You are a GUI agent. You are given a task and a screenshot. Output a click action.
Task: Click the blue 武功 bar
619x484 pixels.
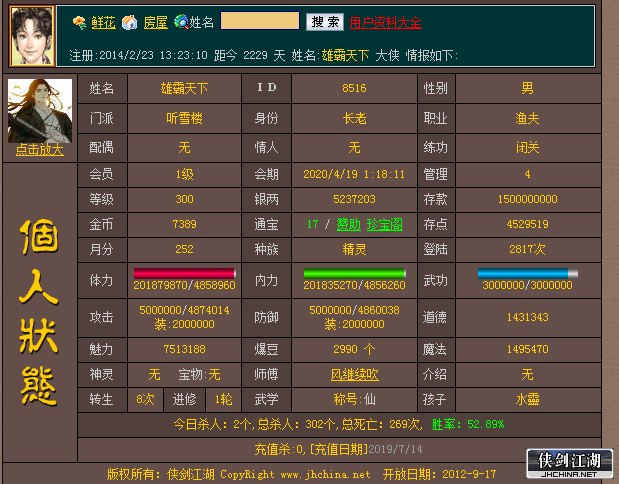click(x=527, y=273)
